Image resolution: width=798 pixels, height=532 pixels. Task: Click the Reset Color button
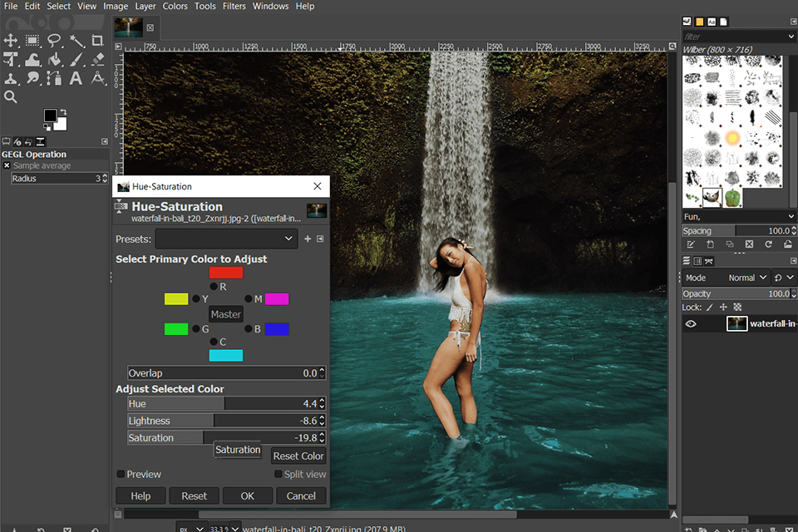298,456
